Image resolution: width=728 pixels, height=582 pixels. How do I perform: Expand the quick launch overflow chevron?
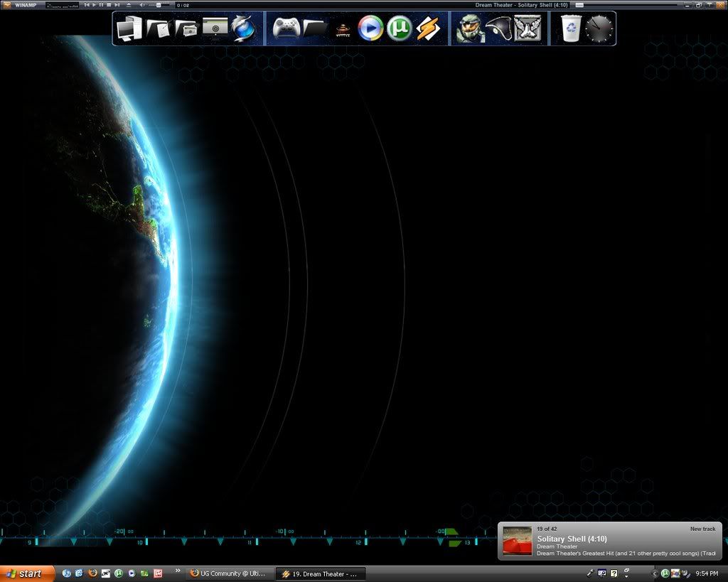177,571
